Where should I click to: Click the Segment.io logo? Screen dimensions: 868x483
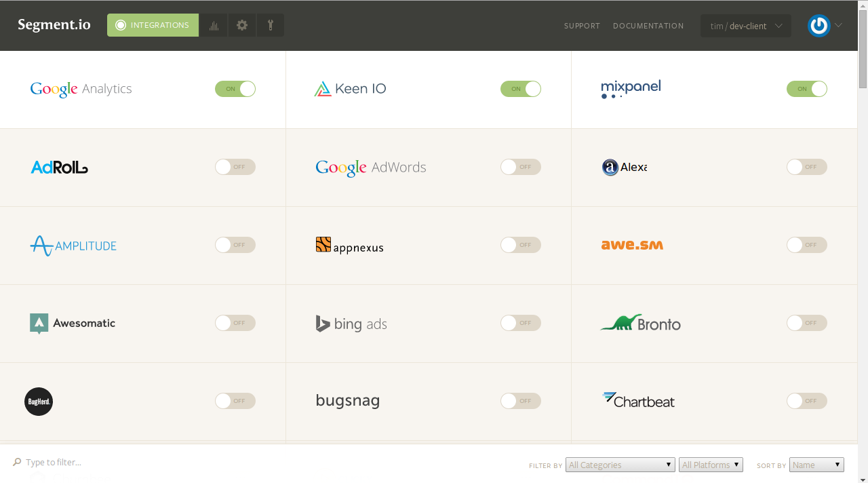click(x=54, y=25)
